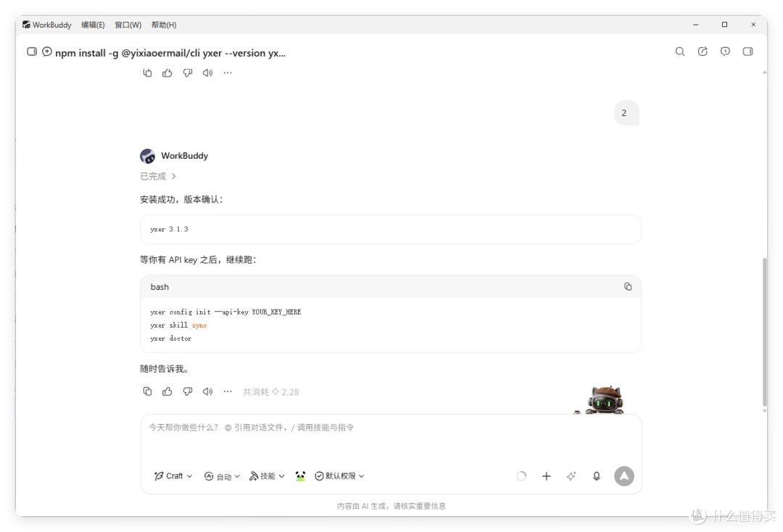Click the WorkBuddy avatar icon in chat

point(147,157)
